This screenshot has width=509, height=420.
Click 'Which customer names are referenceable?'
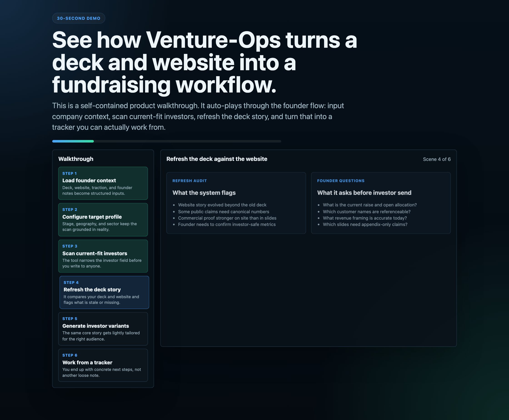tap(367, 212)
